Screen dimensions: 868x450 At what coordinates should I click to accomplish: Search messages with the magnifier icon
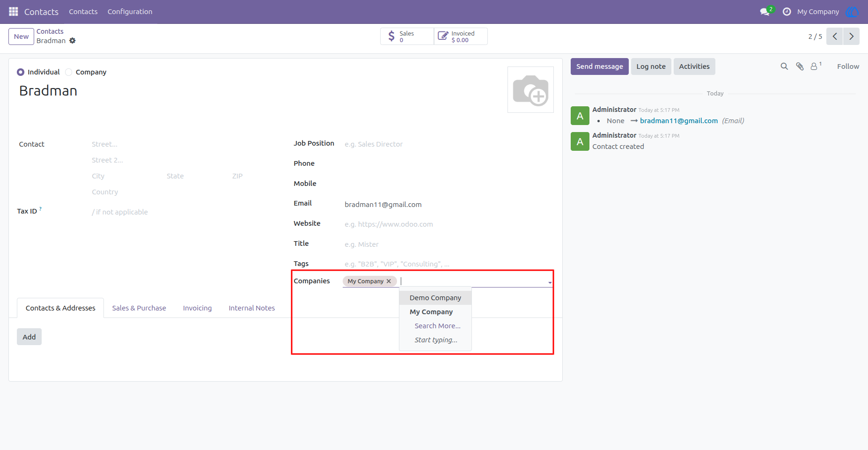tap(784, 66)
